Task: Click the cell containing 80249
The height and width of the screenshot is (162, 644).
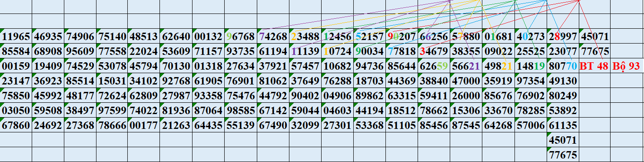Action: click(563, 96)
